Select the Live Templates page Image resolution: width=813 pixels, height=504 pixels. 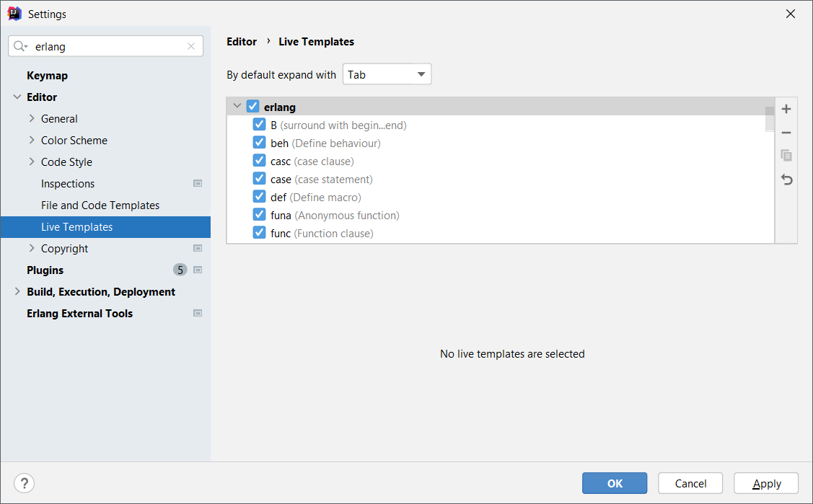click(106, 227)
